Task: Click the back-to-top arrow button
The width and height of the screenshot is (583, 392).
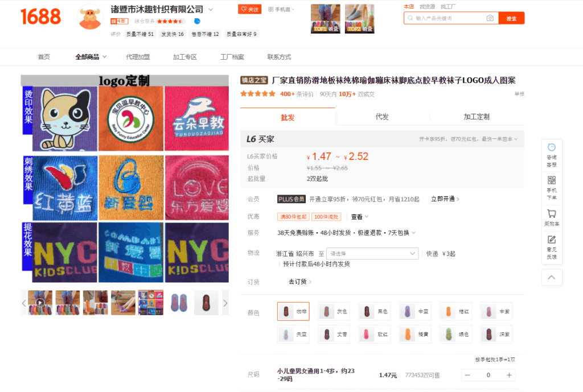Action: tap(552, 277)
